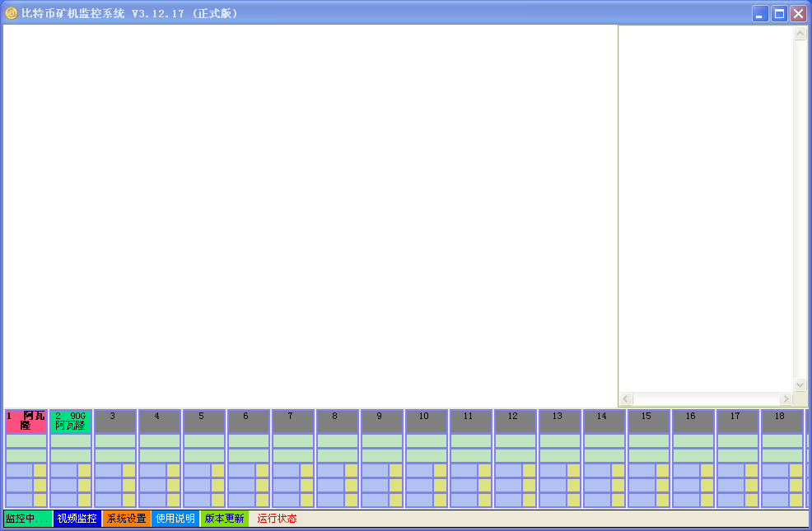Image resolution: width=812 pixels, height=531 pixels.
Task: Select the gray miner slot 14
Action: point(604,422)
